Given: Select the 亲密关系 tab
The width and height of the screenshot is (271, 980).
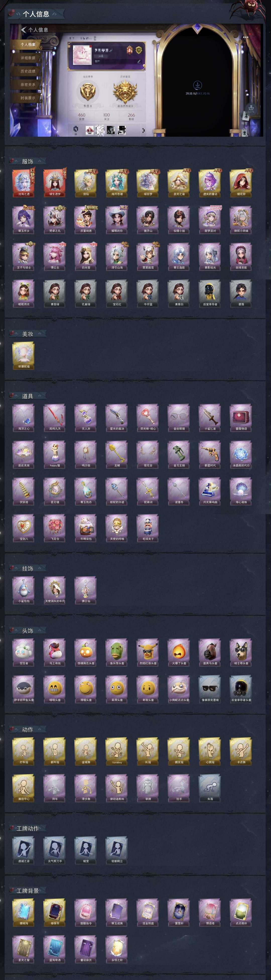Looking at the screenshot, I should [x=28, y=84].
